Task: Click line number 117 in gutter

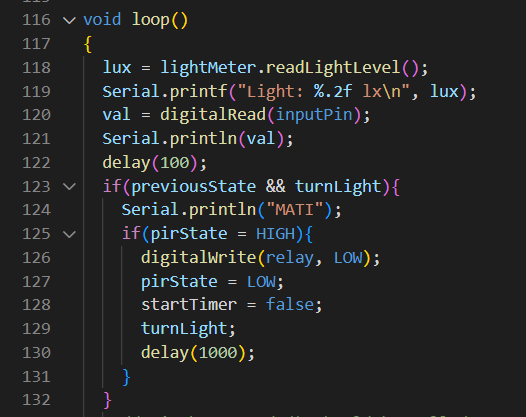Action: click(x=36, y=44)
